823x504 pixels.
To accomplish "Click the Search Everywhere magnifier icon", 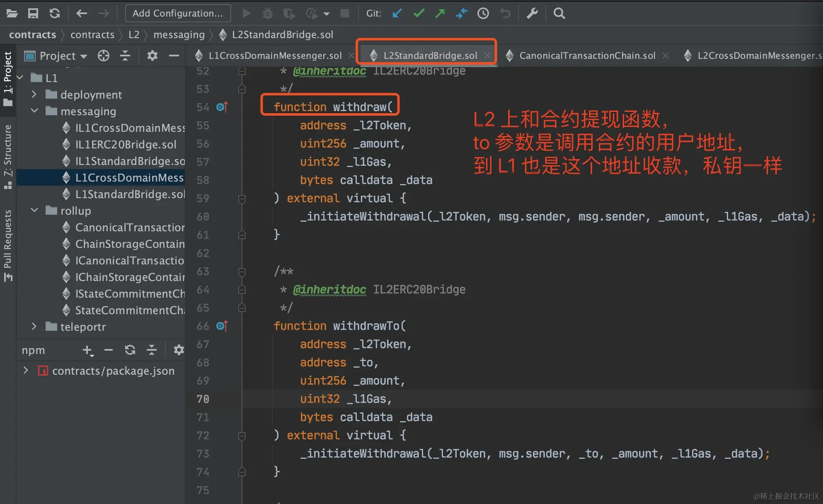I will tap(559, 13).
